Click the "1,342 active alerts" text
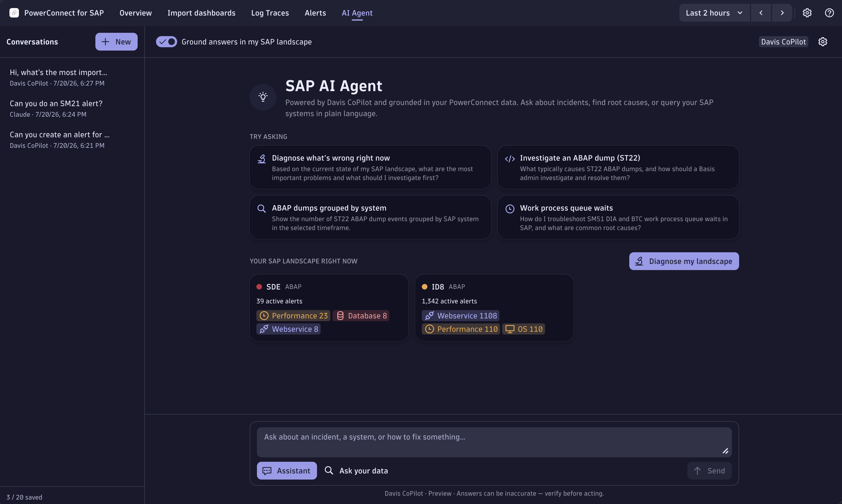842x504 pixels. pyautogui.click(x=449, y=301)
